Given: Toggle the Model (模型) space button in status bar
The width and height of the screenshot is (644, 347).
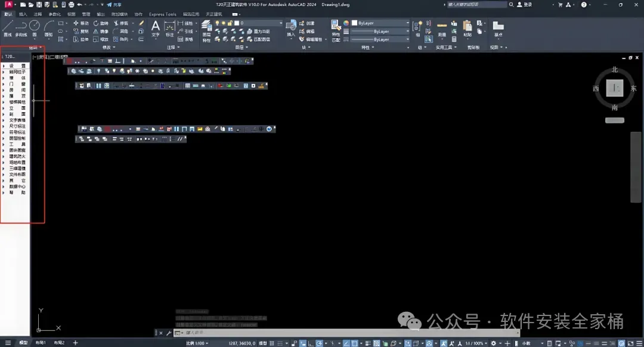Looking at the screenshot, I should (x=262, y=343).
